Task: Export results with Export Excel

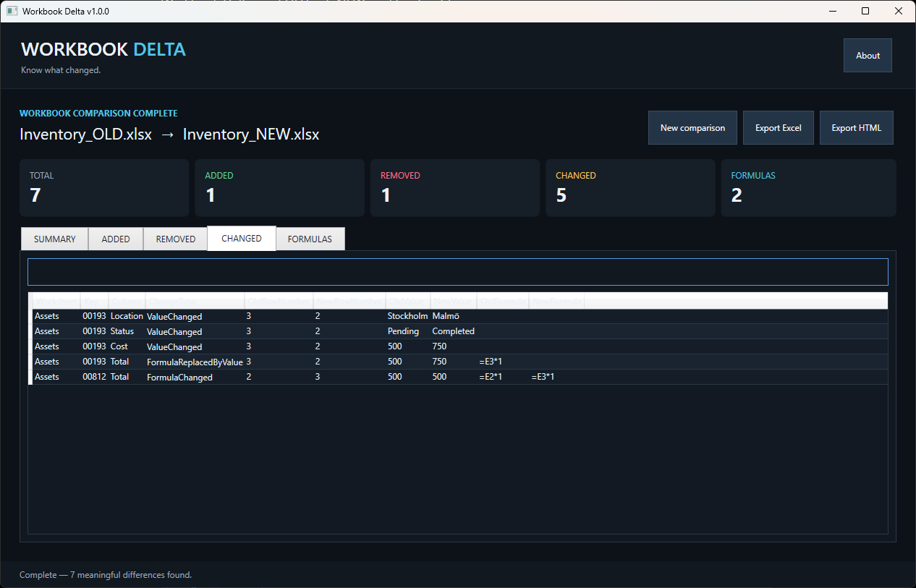Action: tap(779, 128)
